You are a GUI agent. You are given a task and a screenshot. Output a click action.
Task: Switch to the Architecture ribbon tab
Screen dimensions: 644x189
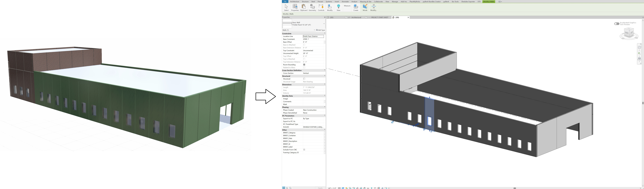(x=294, y=2)
